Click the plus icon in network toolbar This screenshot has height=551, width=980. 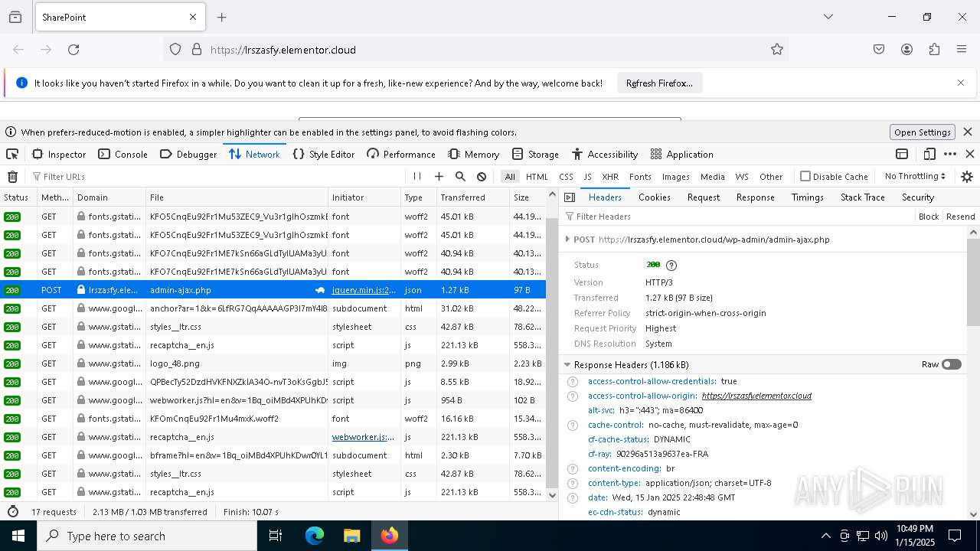439,177
